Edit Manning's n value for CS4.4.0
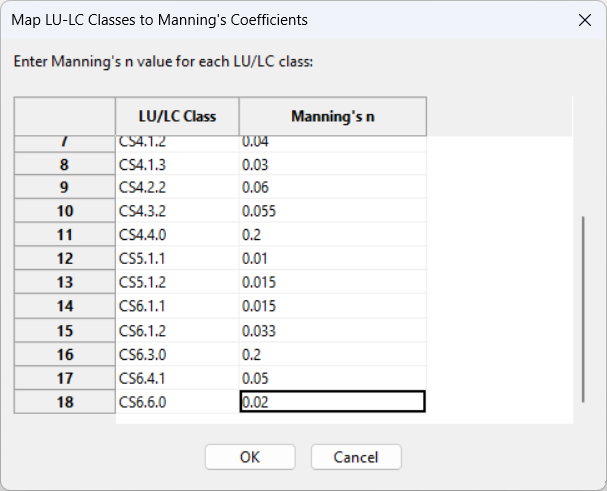Screen dimensions: 607x491 tap(333, 235)
